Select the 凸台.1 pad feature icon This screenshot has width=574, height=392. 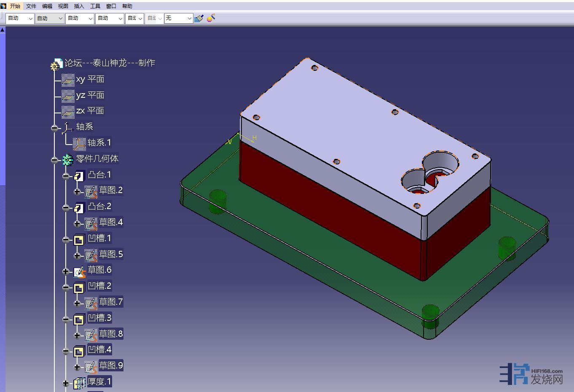click(79, 175)
